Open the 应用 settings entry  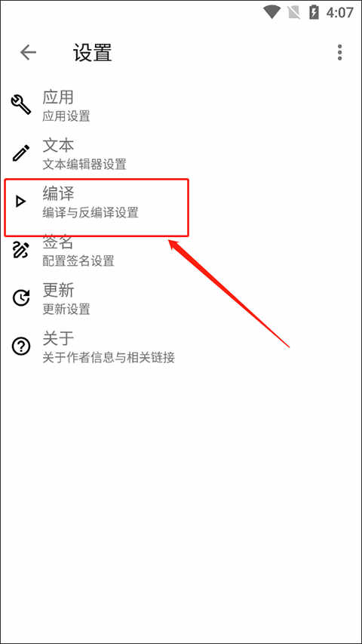[x=181, y=105]
